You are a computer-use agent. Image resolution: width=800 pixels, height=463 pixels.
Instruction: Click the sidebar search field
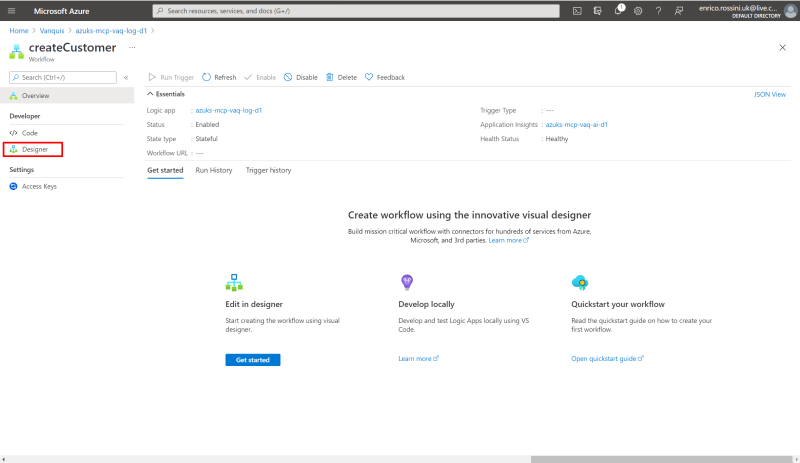coord(63,78)
